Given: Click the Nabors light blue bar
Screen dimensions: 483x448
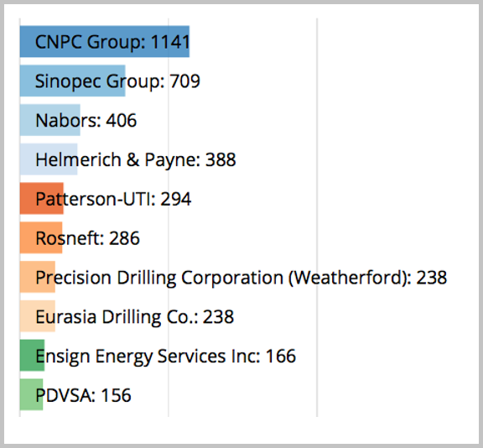Looking at the screenshot, I should [50, 120].
